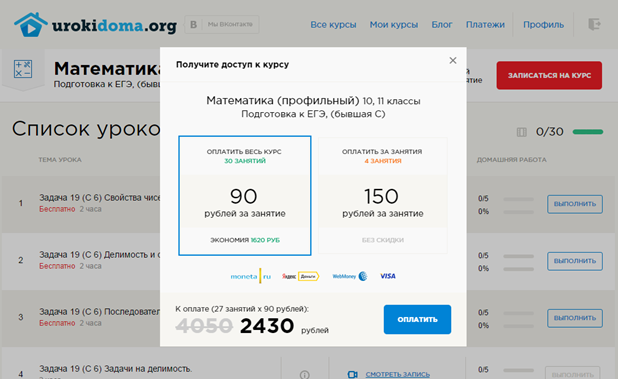Click the red Записаться на курс button
This screenshot has height=379, width=618.
tap(549, 75)
